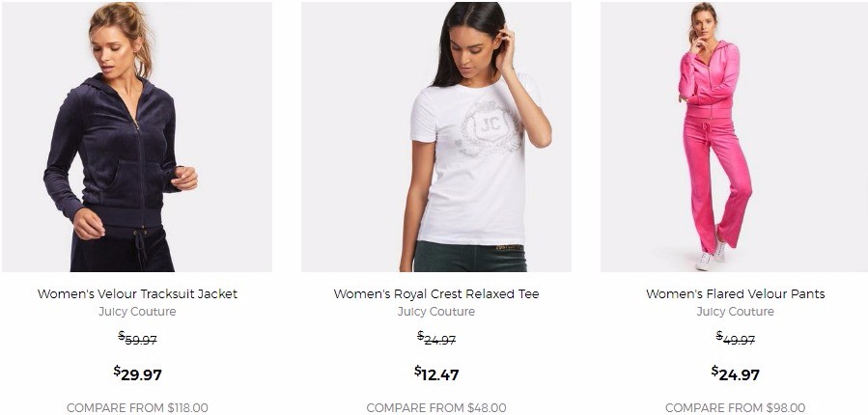
Task: Click the Compare From $118.00 text
Action: [x=137, y=407]
